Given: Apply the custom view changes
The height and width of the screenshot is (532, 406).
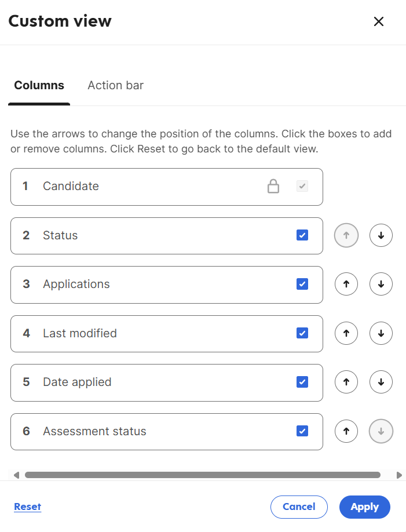Looking at the screenshot, I should point(365,507).
